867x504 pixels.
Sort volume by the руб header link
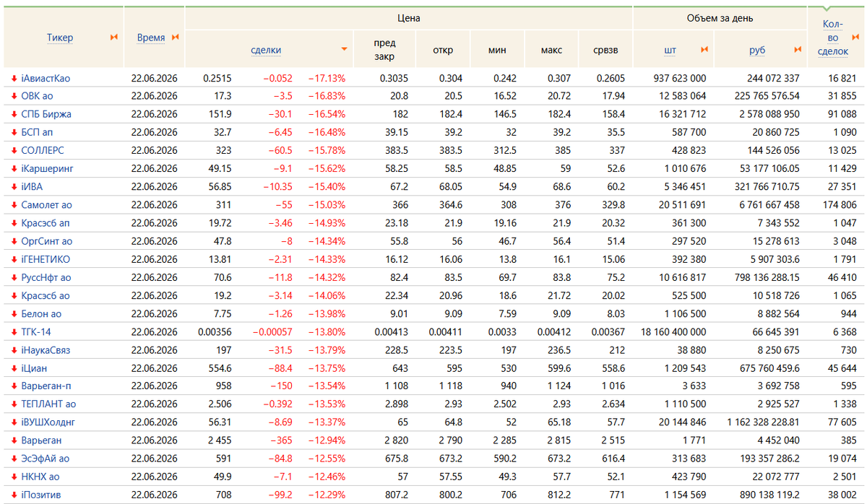(757, 50)
